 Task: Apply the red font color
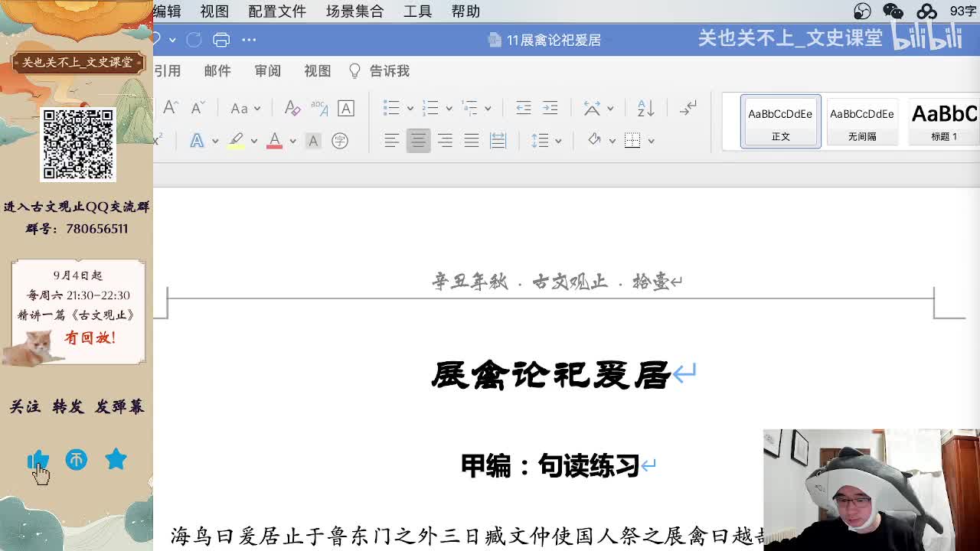point(274,141)
